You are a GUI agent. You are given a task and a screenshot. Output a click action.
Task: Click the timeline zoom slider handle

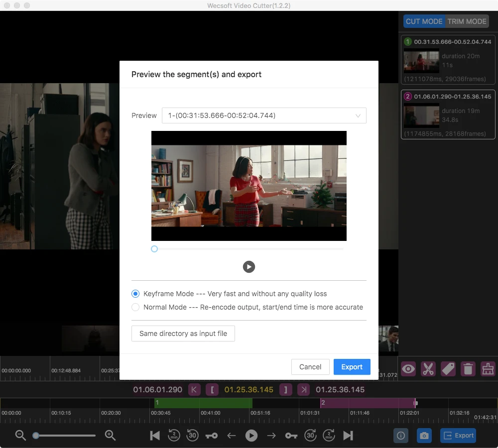(36, 436)
